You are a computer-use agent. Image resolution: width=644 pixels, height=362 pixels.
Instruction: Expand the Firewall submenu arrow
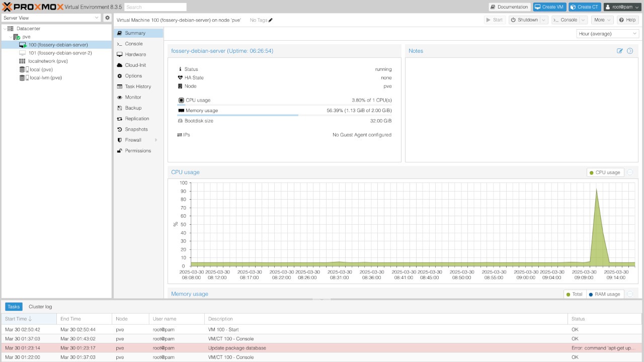(156, 140)
